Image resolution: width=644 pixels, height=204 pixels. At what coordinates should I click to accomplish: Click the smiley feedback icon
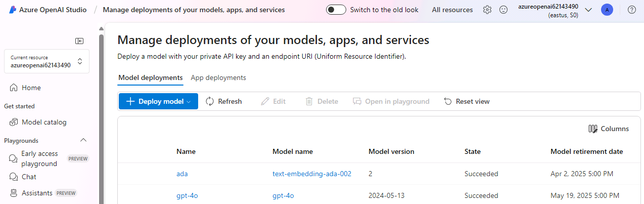coord(503,10)
